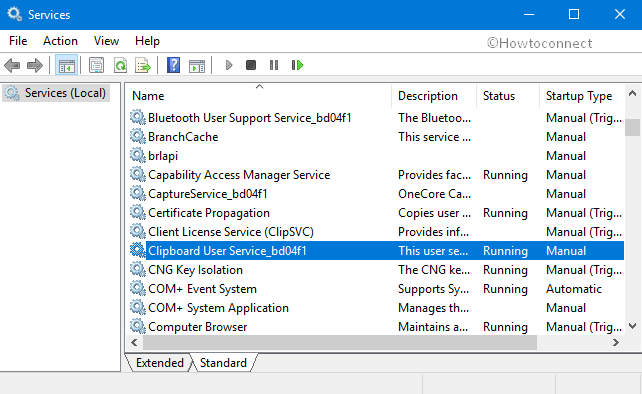Click the vertical scrollbar down arrow
642x394 pixels.
coord(633,326)
